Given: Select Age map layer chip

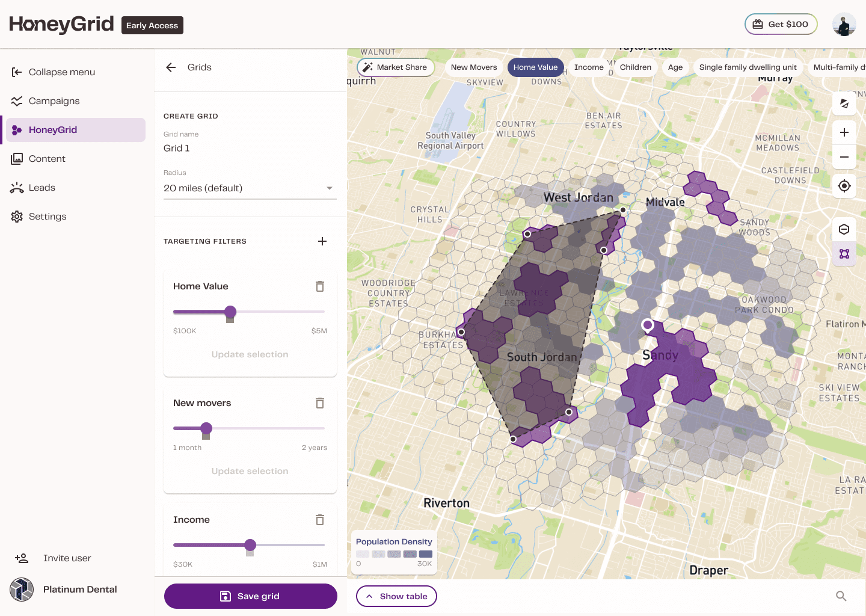Looking at the screenshot, I should pyautogui.click(x=675, y=67).
